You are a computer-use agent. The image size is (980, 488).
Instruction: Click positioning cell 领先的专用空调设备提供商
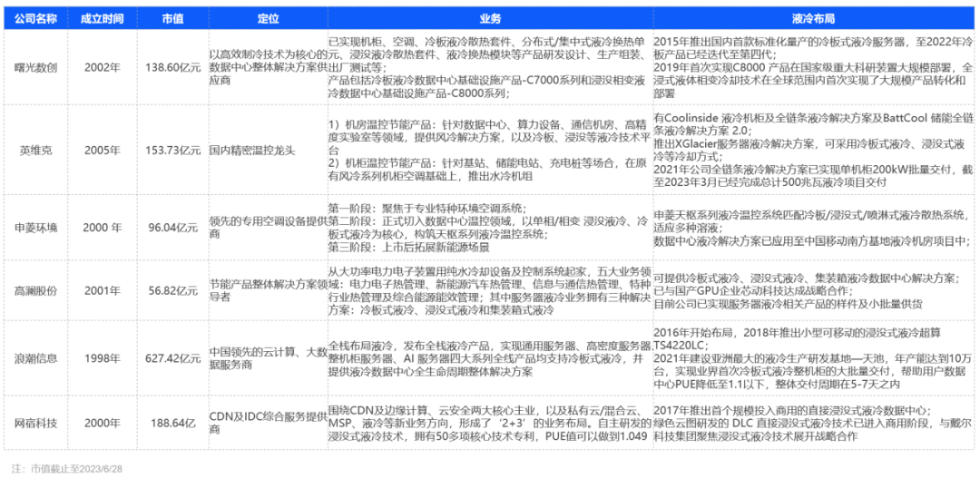pyautogui.click(x=268, y=227)
